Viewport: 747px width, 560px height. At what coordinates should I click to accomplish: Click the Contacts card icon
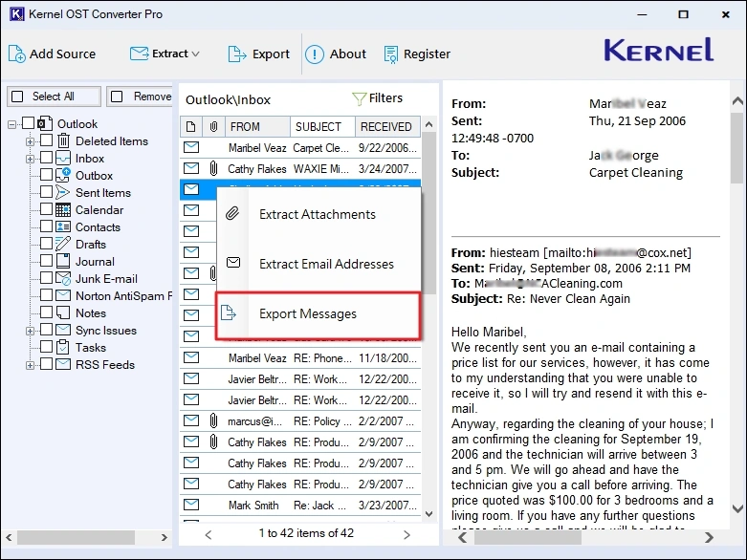pos(63,226)
